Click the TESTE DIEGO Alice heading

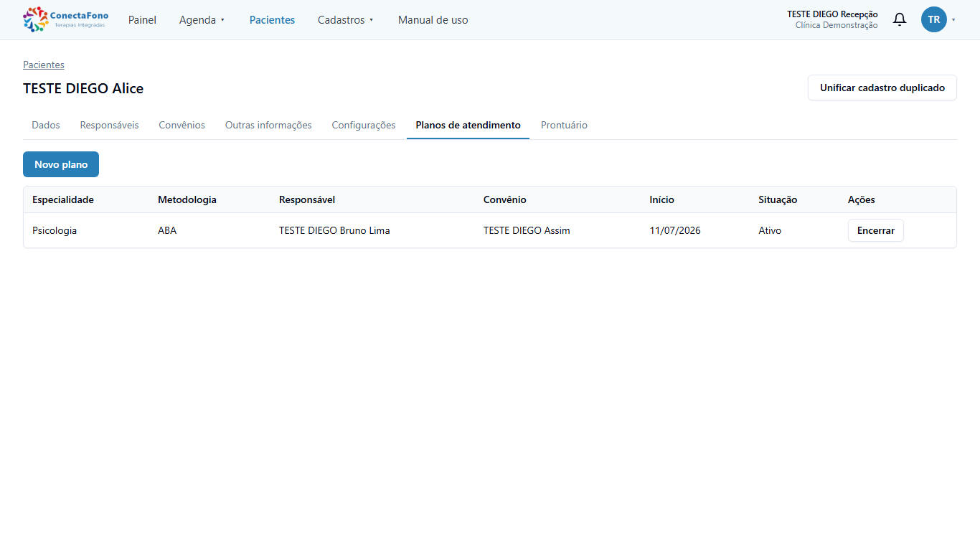(x=83, y=88)
